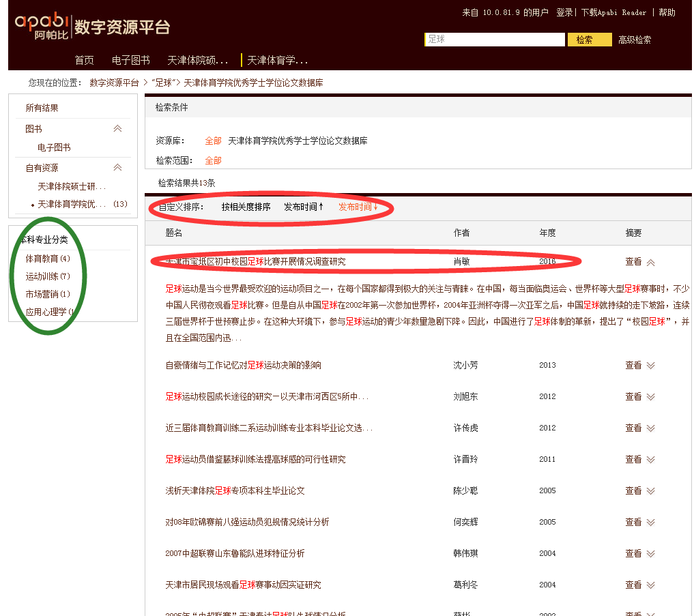Open 高级检索 advanced search
This screenshot has width=694, height=616.
(635, 40)
